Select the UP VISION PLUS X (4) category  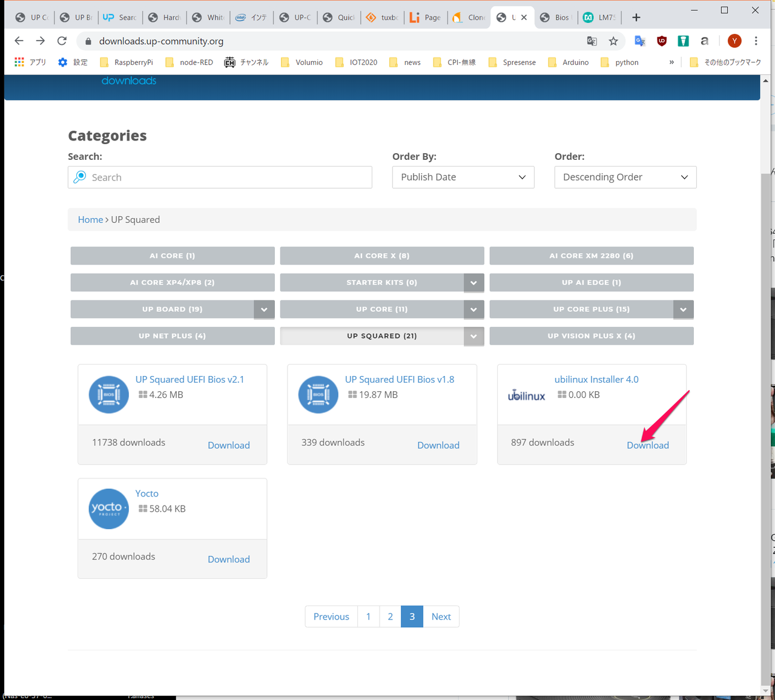592,335
